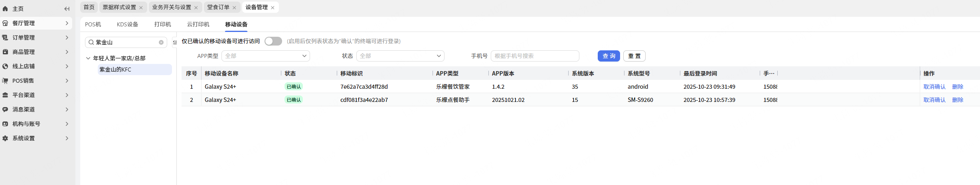Expand the 平台渠道 menu chevron

[67, 95]
